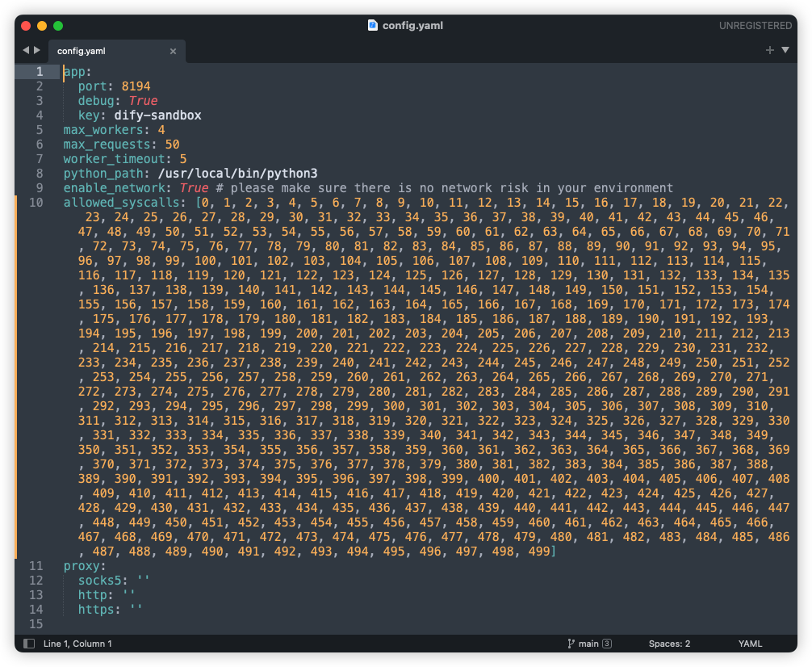Toggle the sidebar icon in status bar
The height and width of the screenshot is (667, 812).
click(29, 643)
